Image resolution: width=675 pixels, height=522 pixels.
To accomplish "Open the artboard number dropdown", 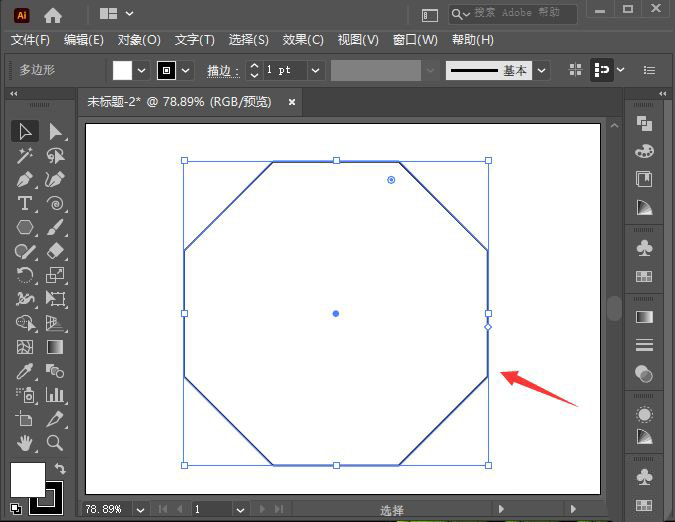I will click(240, 510).
